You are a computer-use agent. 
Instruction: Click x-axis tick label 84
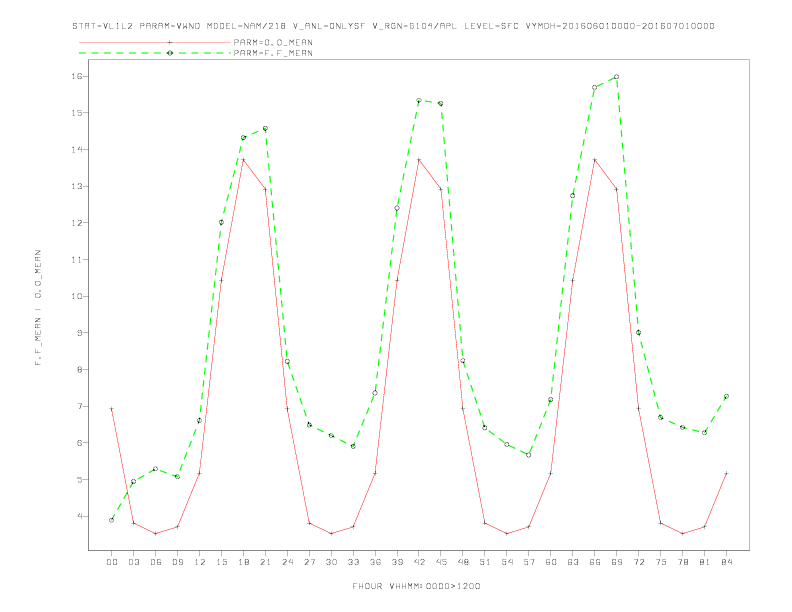[727, 562]
